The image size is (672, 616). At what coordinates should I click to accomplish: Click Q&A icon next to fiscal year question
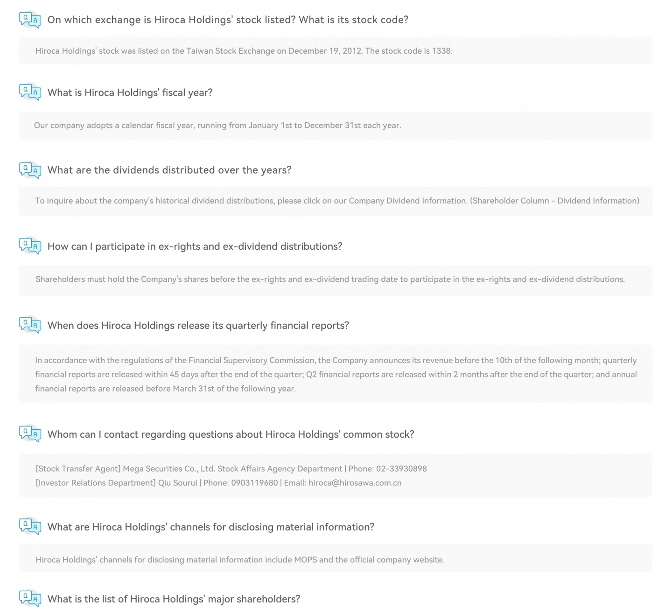30,92
